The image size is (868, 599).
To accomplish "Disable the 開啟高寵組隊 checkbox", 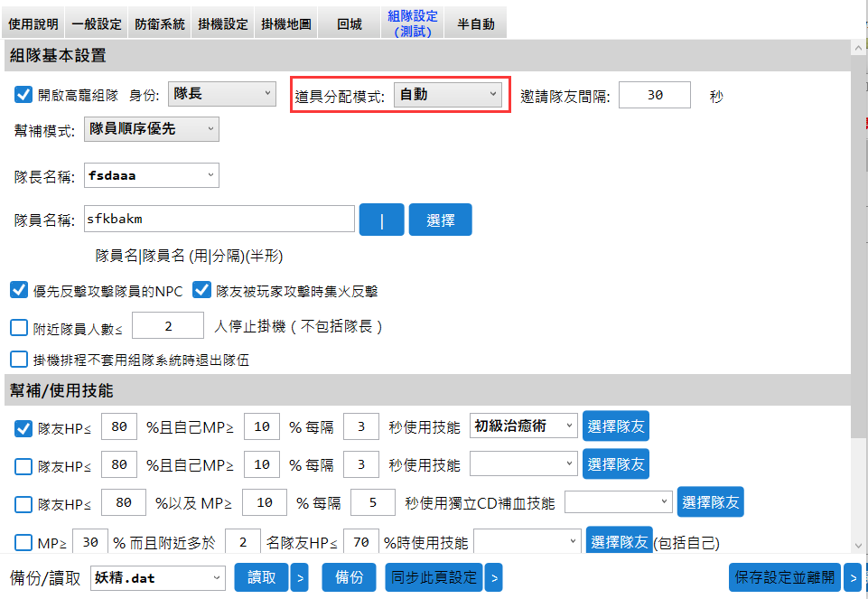I will 24,95.
